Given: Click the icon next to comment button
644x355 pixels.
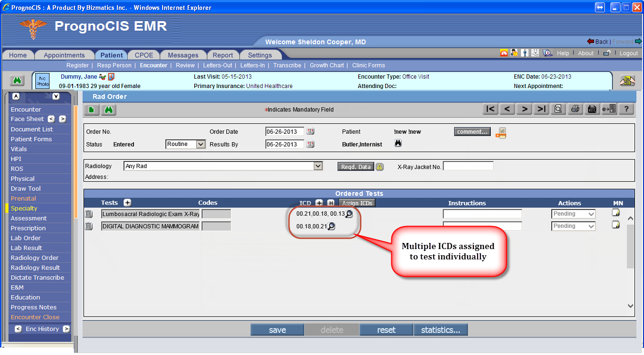Looking at the screenshot, I should click(x=501, y=133).
